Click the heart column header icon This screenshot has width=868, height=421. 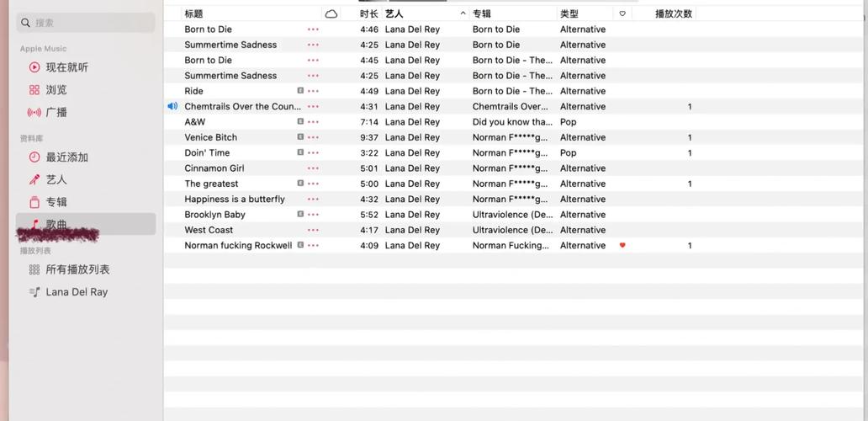coord(622,14)
